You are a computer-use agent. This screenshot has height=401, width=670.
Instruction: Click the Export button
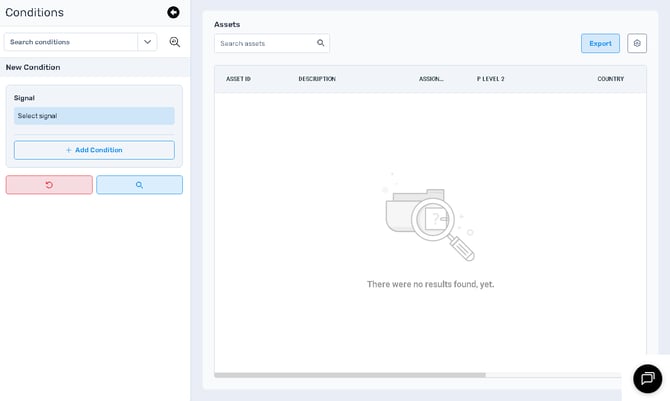(600, 43)
